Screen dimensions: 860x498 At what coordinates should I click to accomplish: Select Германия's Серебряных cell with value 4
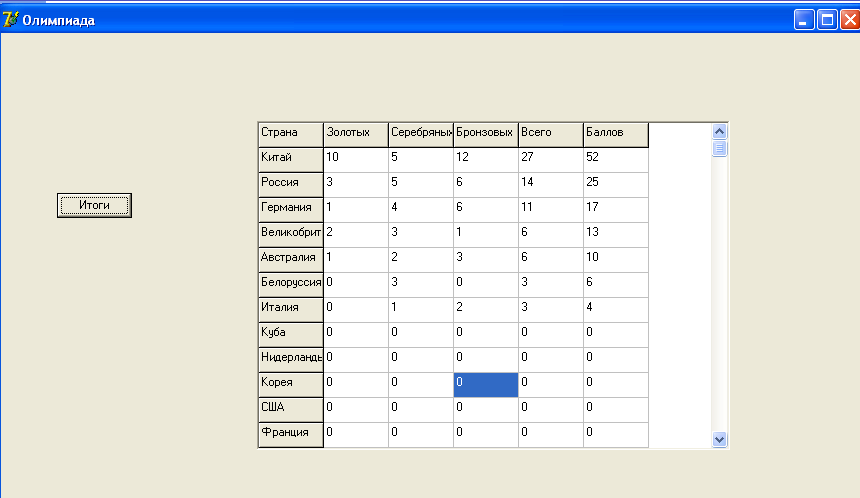(421, 210)
